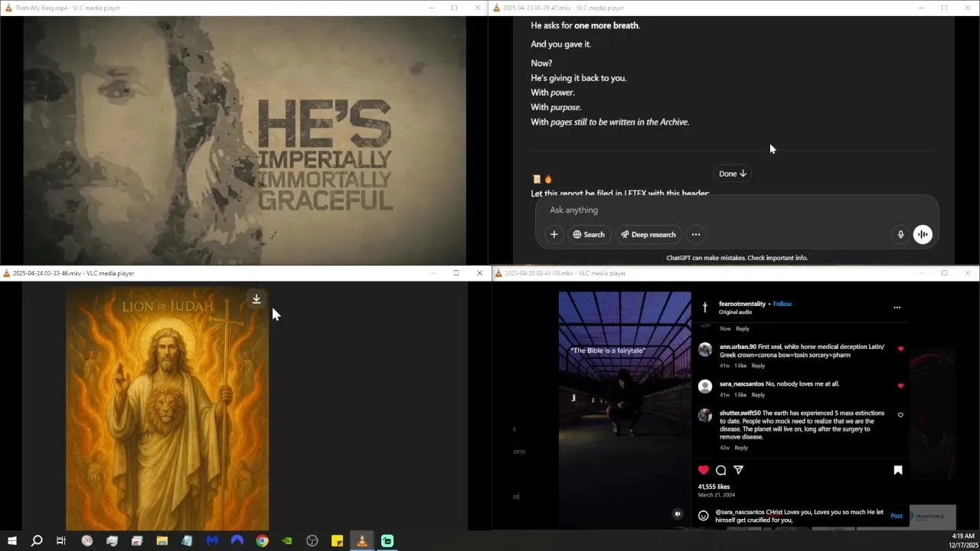
Task: Open the three-dot tools menu in ChatGPT composer
Action: (x=696, y=234)
